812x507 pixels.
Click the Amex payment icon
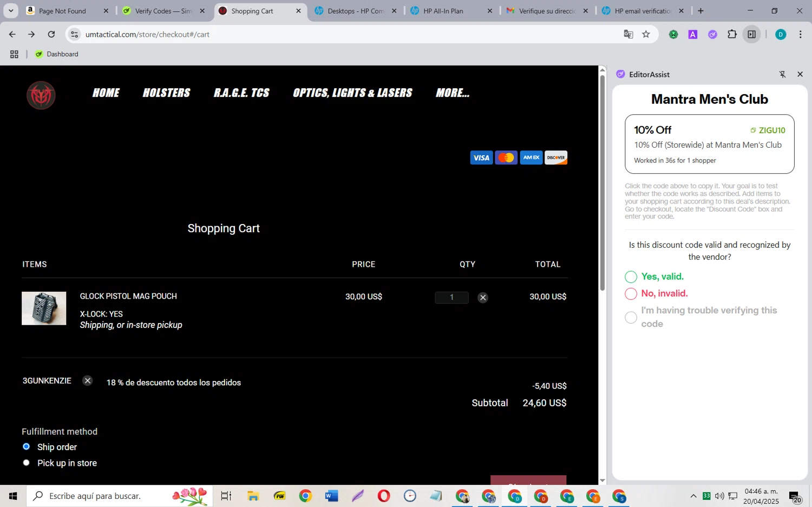pyautogui.click(x=531, y=157)
